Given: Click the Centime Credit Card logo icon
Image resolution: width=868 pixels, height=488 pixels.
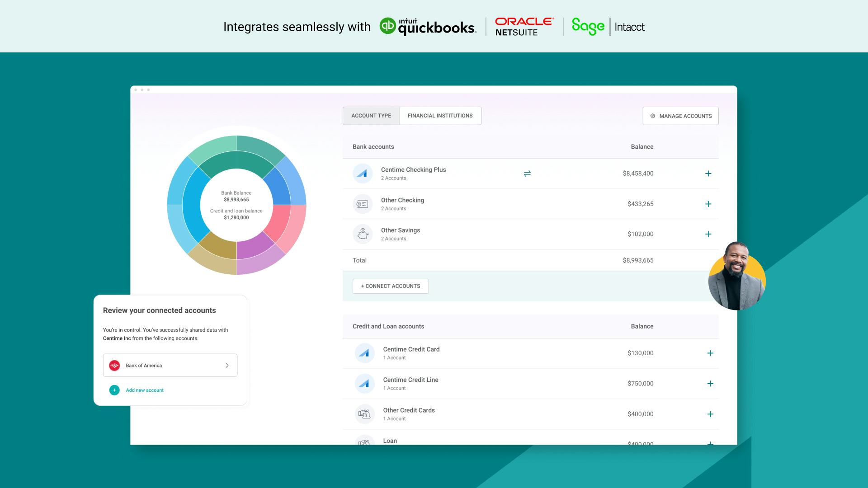Looking at the screenshot, I should click(x=364, y=353).
